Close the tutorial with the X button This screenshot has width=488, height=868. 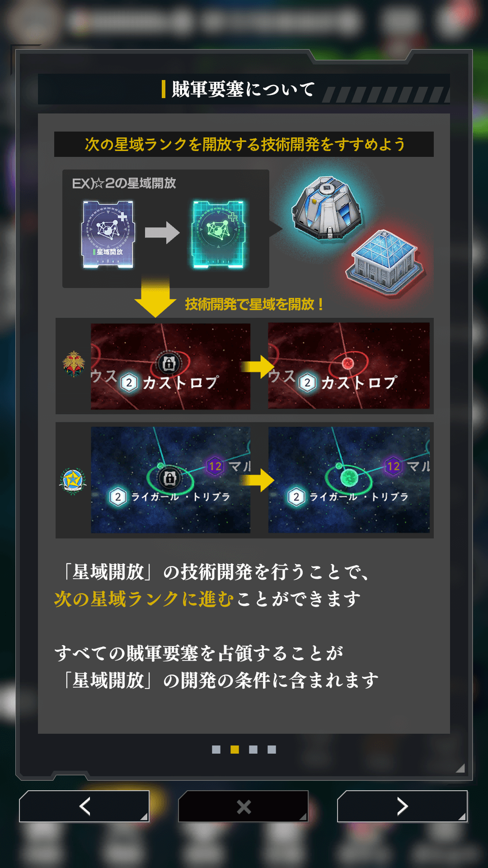(244, 806)
